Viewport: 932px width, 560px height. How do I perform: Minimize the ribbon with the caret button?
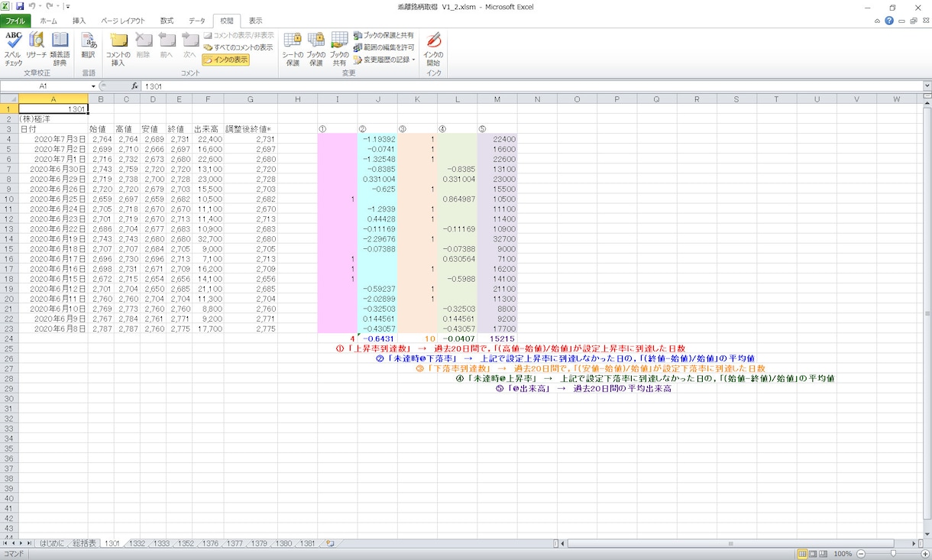coord(879,21)
